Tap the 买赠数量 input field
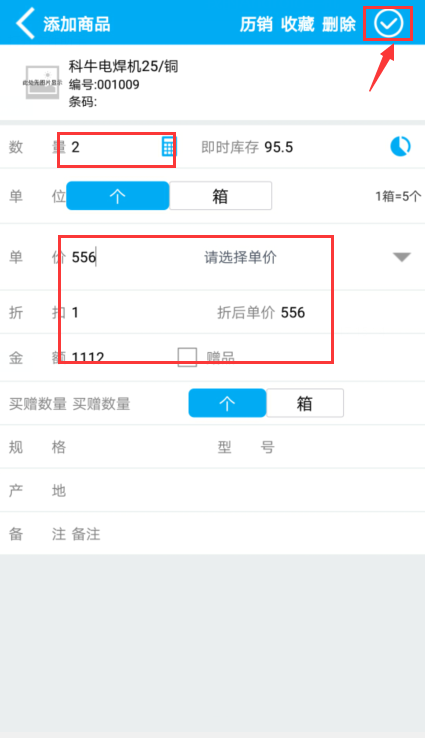 click(x=127, y=404)
